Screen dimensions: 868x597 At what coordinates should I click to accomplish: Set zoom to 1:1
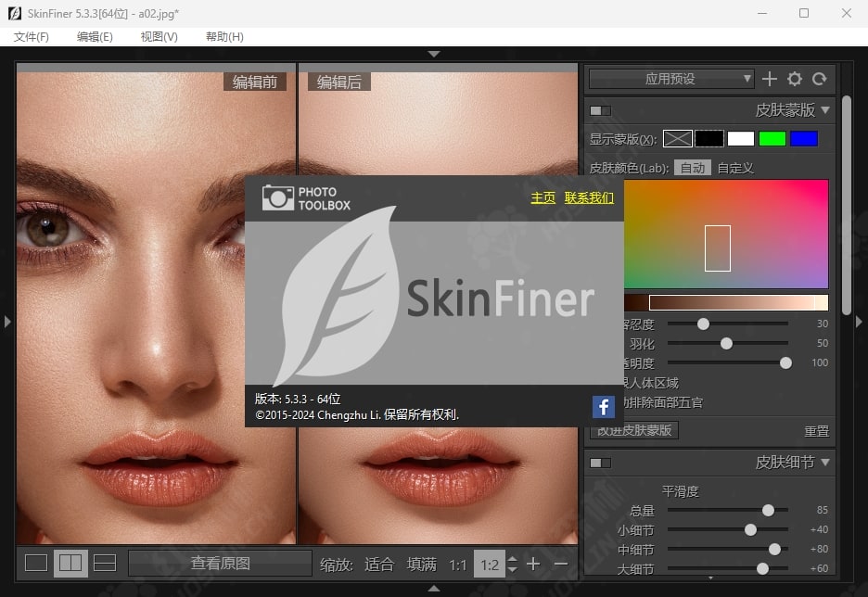[458, 565]
